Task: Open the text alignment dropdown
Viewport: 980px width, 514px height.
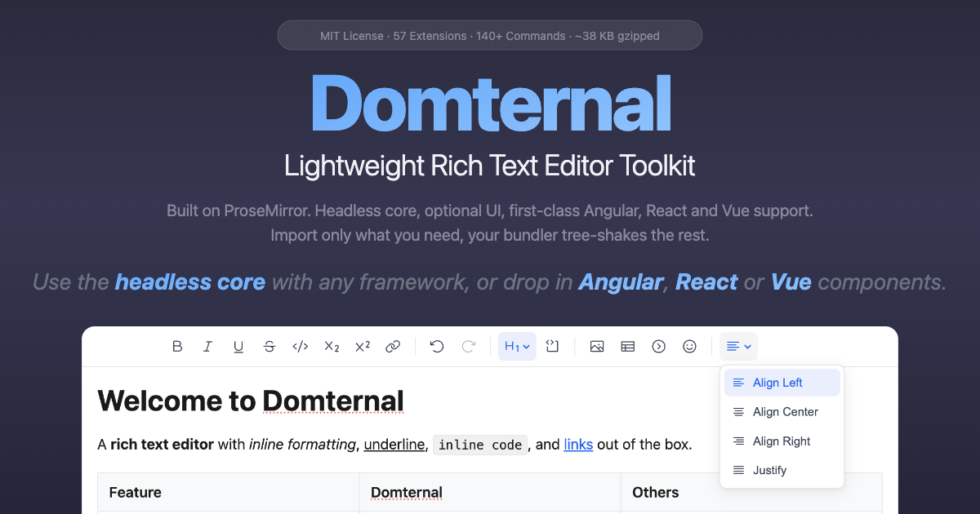Action: (x=737, y=346)
